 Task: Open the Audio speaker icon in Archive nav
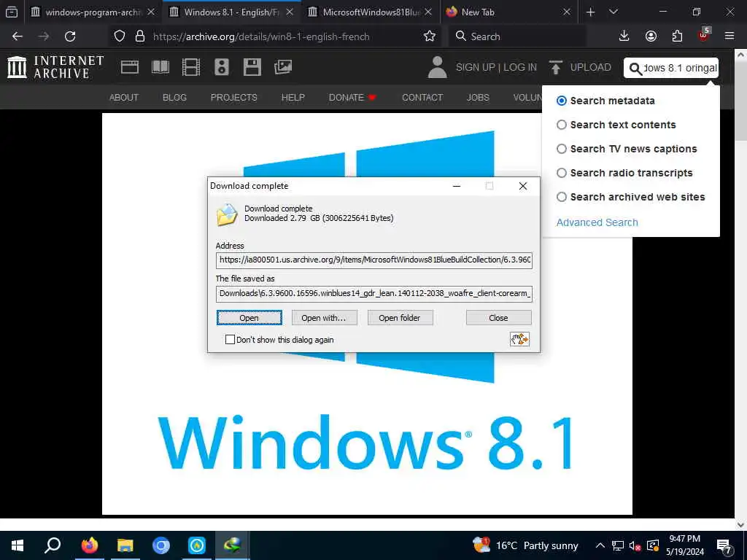(222, 67)
